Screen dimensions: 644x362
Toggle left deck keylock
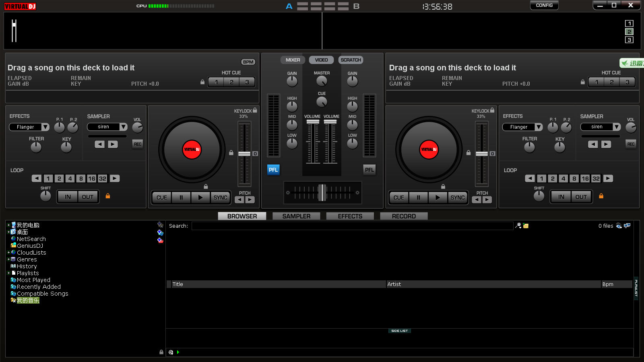pos(255,110)
